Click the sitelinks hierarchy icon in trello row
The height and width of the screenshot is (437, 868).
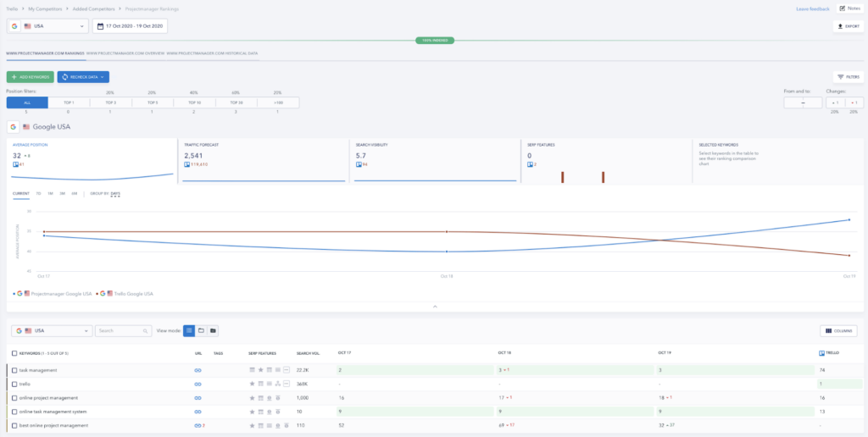pyautogui.click(x=278, y=384)
